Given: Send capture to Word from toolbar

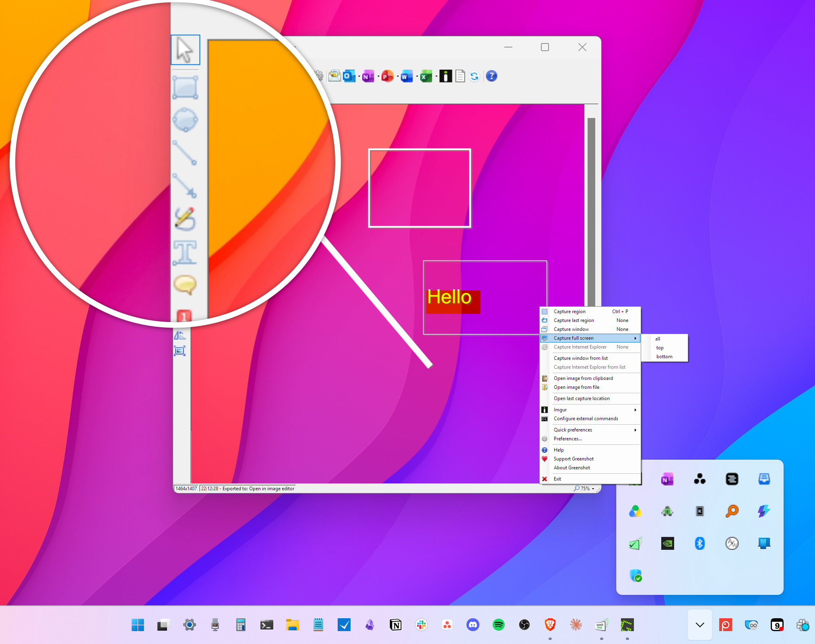Looking at the screenshot, I should [406, 76].
